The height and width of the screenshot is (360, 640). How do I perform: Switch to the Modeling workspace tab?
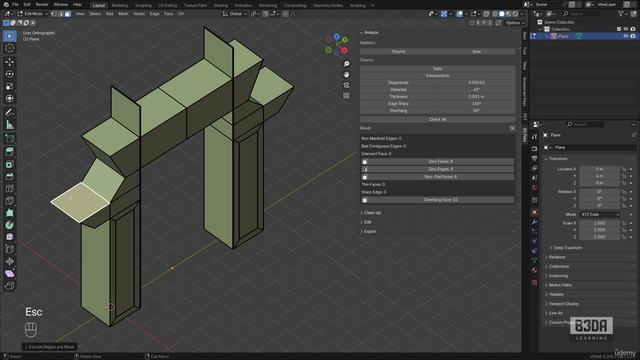[120, 5]
